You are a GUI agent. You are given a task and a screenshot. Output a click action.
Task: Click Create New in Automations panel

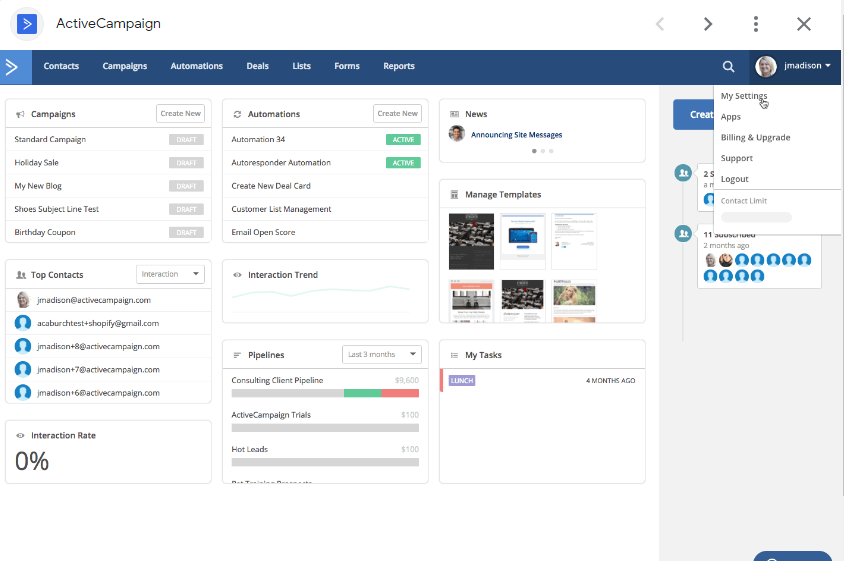click(x=397, y=114)
